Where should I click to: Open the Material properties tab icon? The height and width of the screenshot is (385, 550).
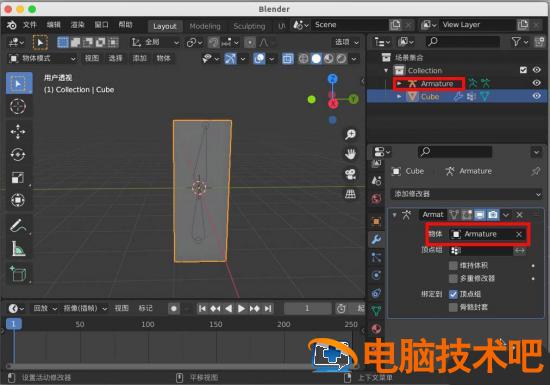pyautogui.click(x=376, y=329)
